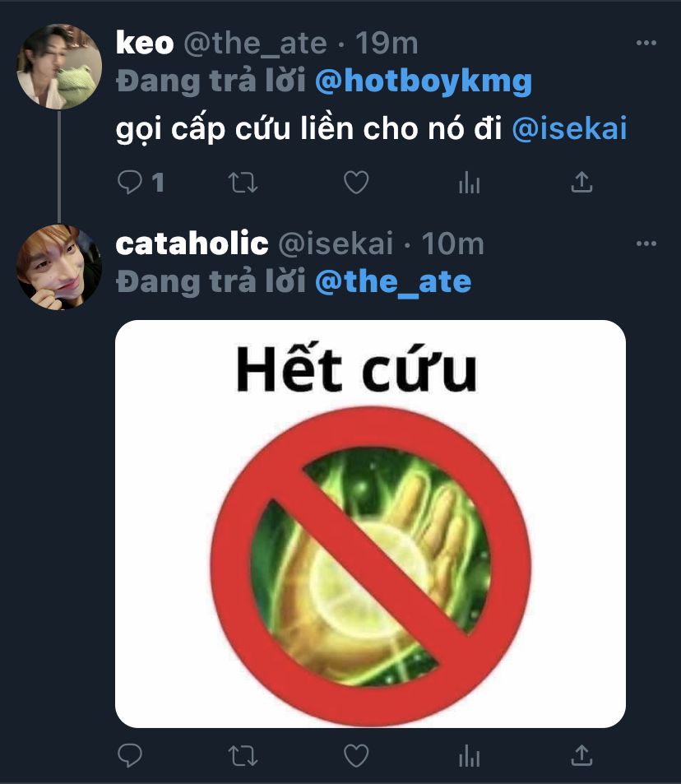Image resolution: width=681 pixels, height=784 pixels.
Task: Retweet cataholic's tweet
Action: point(243,755)
